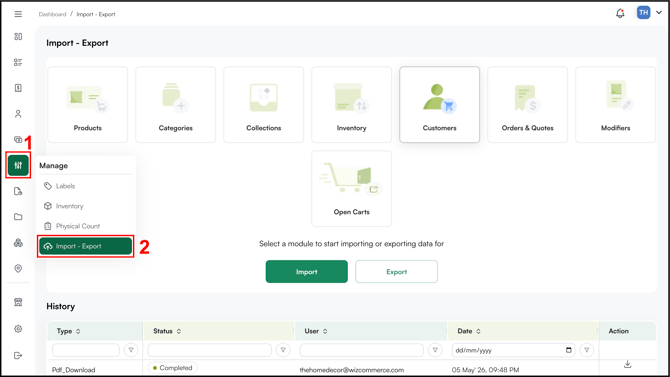Click the TH user avatar
Viewport: 670px width, 377px height.
[x=644, y=12]
